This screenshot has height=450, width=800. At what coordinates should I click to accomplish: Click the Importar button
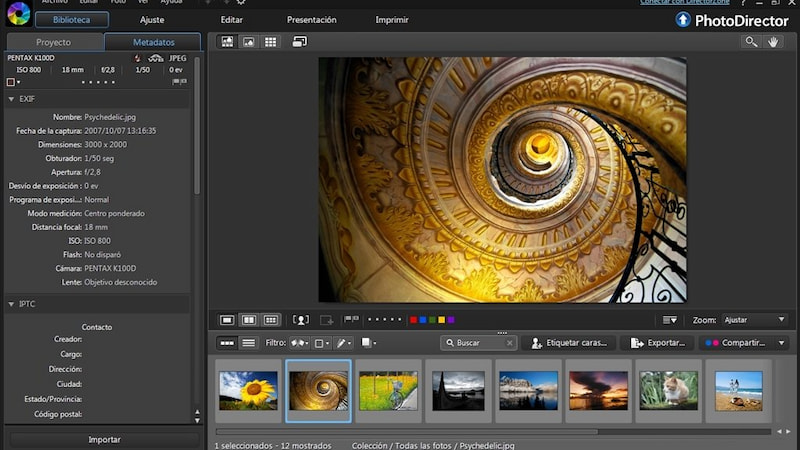tap(104, 439)
